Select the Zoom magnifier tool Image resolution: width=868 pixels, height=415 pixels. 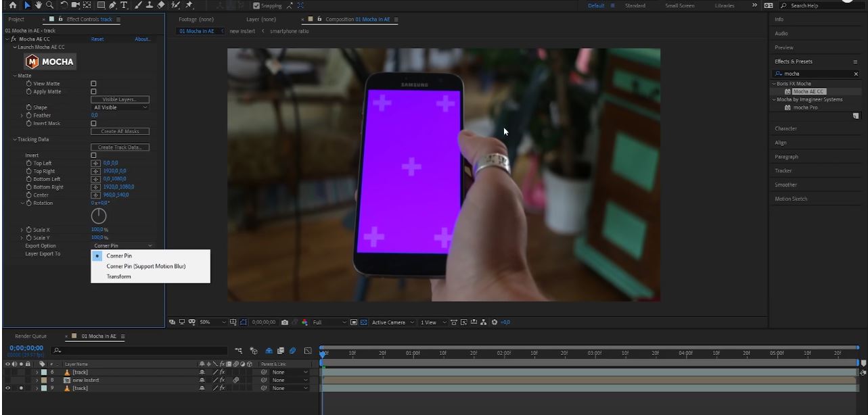point(49,5)
